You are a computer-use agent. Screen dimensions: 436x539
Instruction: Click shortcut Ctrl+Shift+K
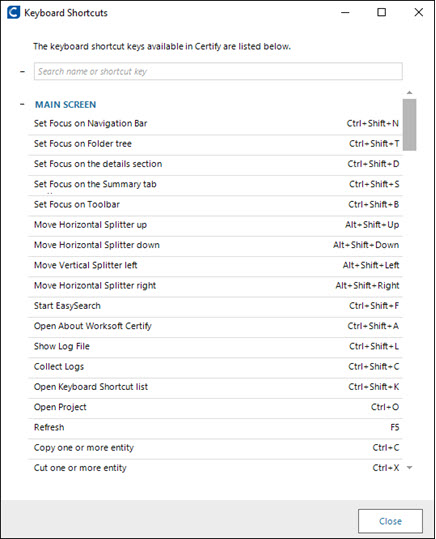(x=374, y=387)
